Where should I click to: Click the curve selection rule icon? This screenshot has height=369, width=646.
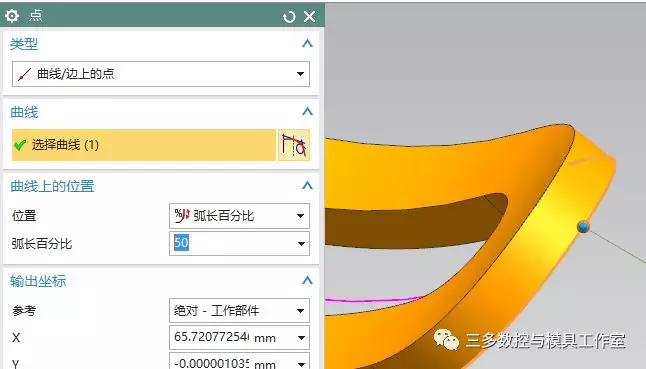(x=294, y=145)
